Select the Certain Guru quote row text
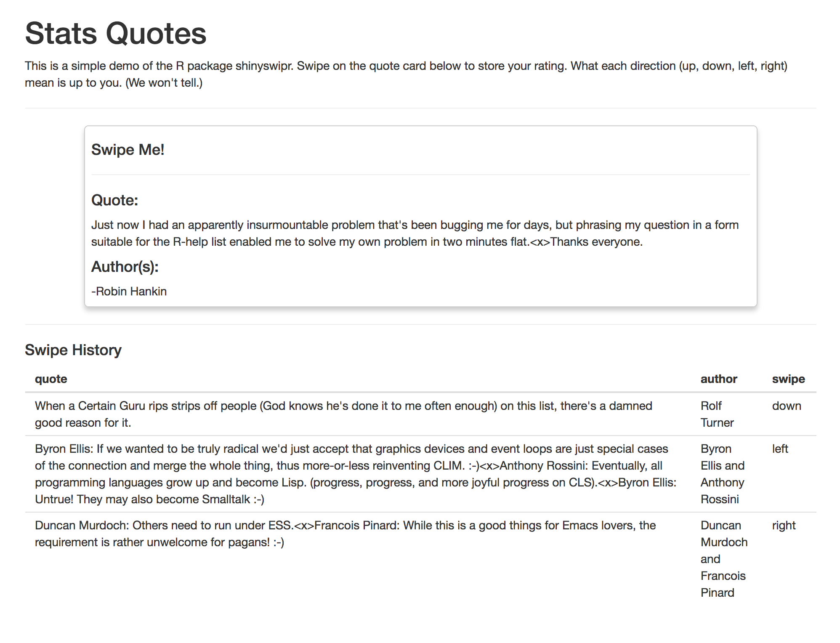840x643 pixels. click(x=343, y=414)
